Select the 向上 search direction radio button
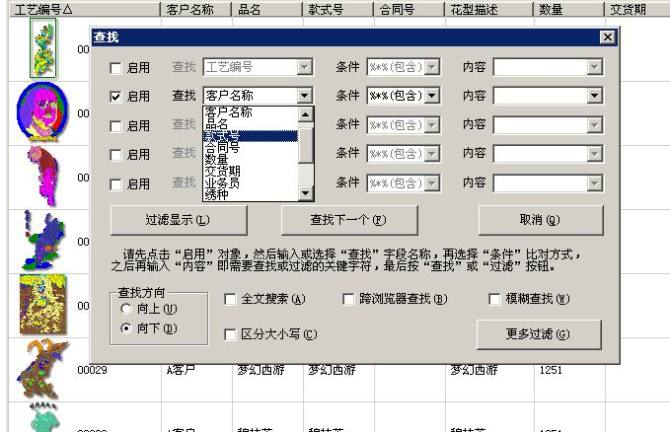 click(x=126, y=310)
